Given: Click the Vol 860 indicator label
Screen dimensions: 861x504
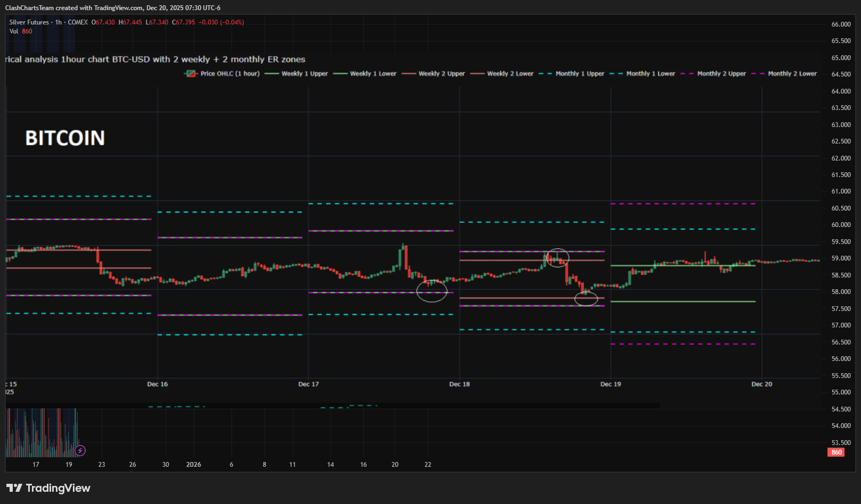Looking at the screenshot, I should point(21,31).
